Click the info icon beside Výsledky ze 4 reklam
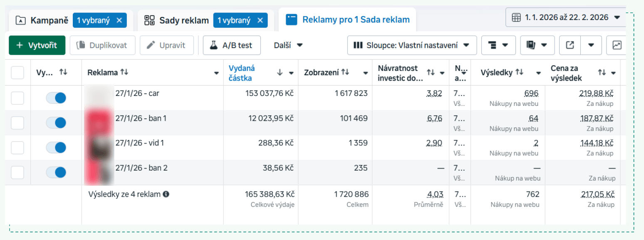The width and height of the screenshot is (644, 240). [x=166, y=194]
